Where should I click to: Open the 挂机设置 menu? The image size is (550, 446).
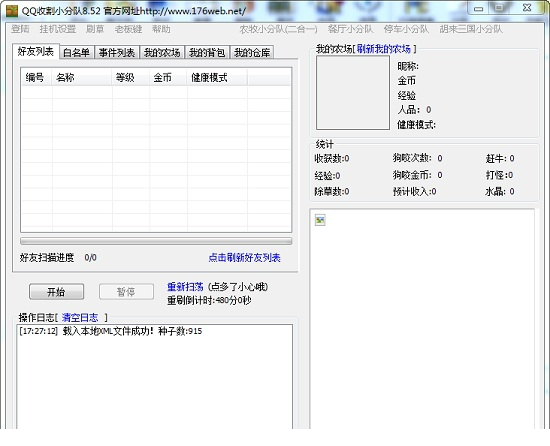tap(58, 29)
